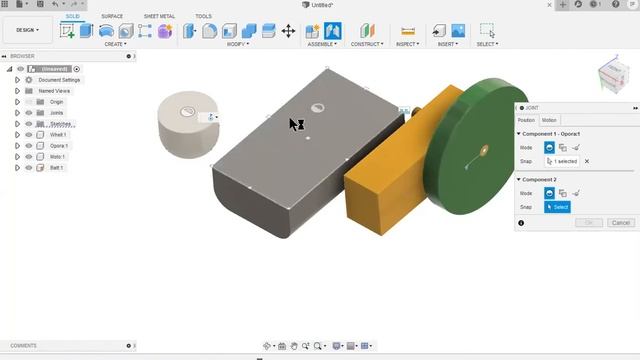Expand Document Settings node
The height and width of the screenshot is (360, 640).
click(17, 80)
